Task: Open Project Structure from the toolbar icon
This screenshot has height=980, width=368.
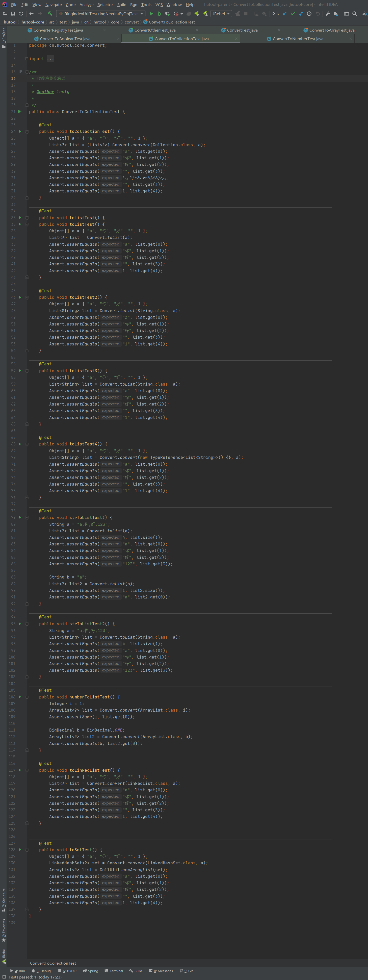Action: (336, 14)
